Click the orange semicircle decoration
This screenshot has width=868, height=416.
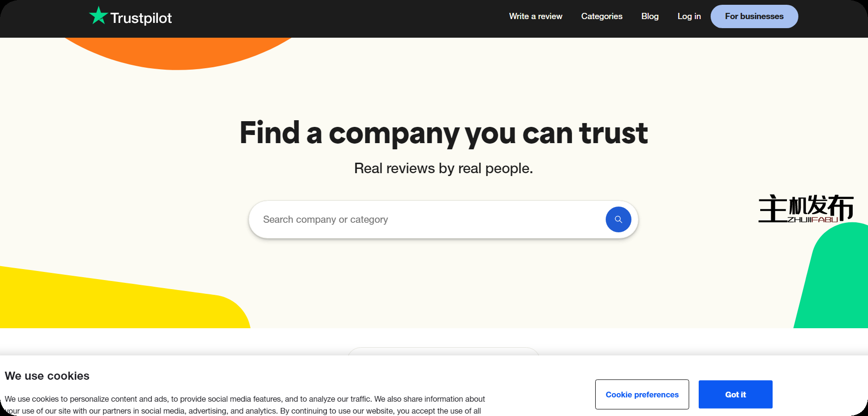coord(179,53)
